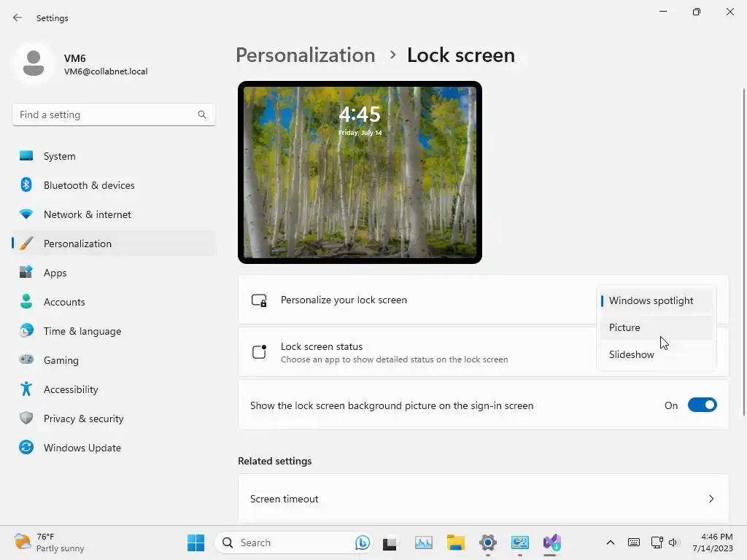
Task: Click the touch keyboard tray icon
Action: [x=634, y=542]
